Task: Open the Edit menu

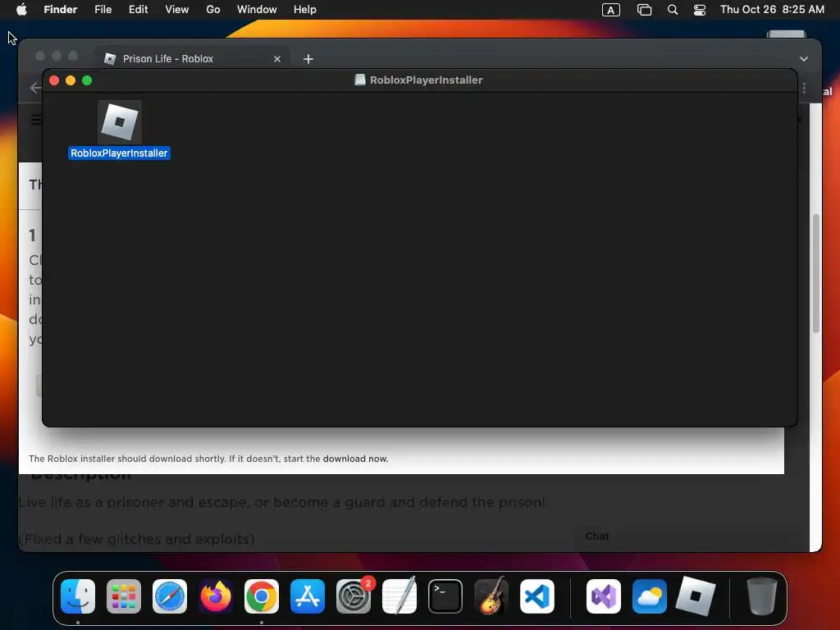Action: (x=138, y=10)
